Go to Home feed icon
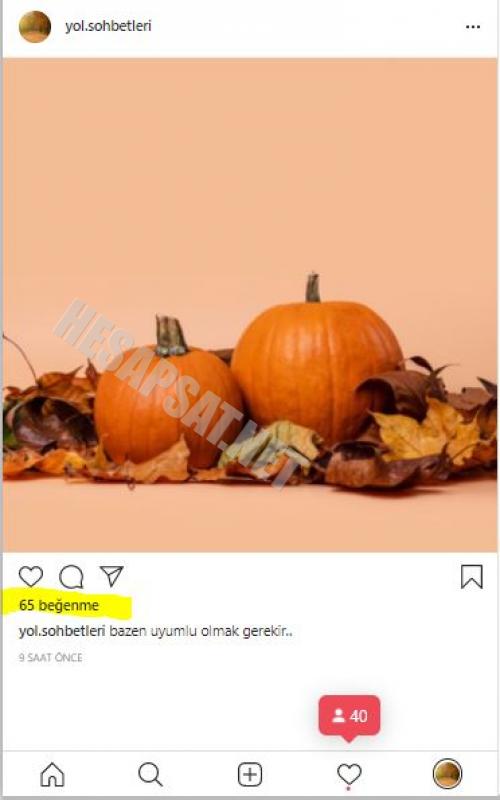Screen dimensions: 500x800 [x=53, y=774]
